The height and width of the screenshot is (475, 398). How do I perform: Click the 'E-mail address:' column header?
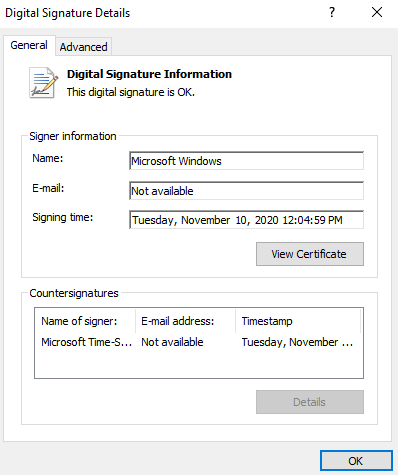(185, 321)
